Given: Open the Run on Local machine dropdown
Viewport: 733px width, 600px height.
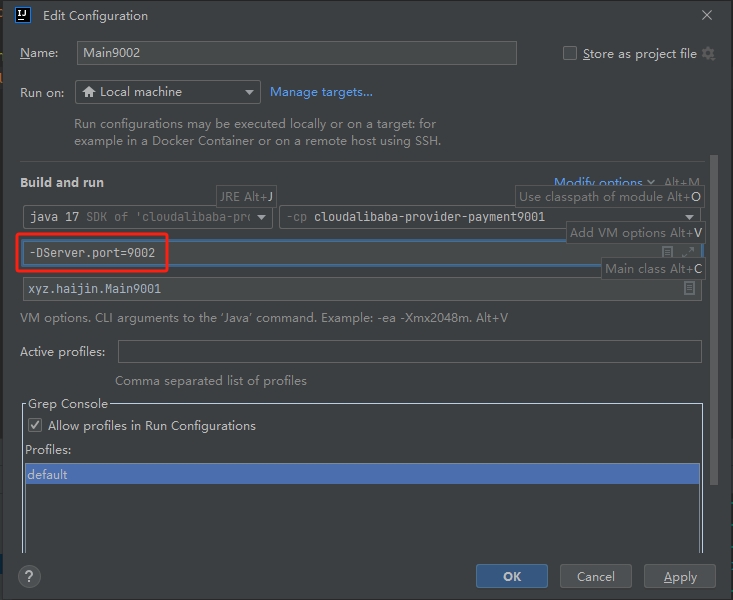Looking at the screenshot, I should click(167, 92).
